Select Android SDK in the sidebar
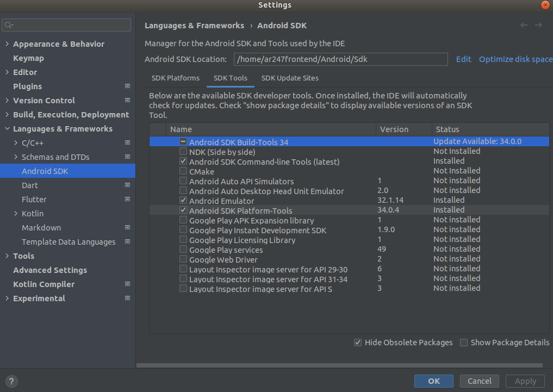The width and height of the screenshot is (553, 392). (x=67, y=171)
